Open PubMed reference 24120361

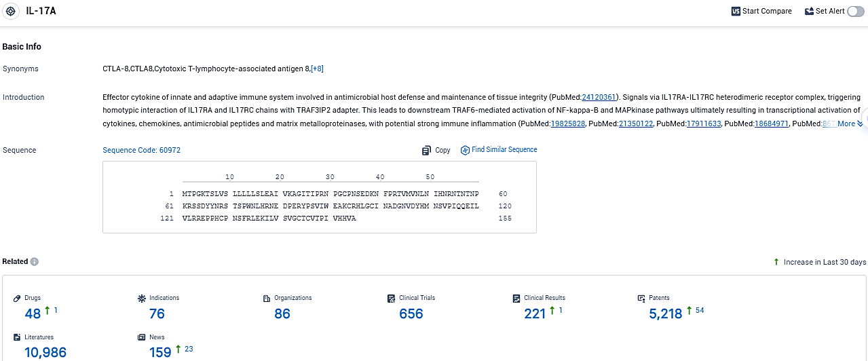[599, 97]
